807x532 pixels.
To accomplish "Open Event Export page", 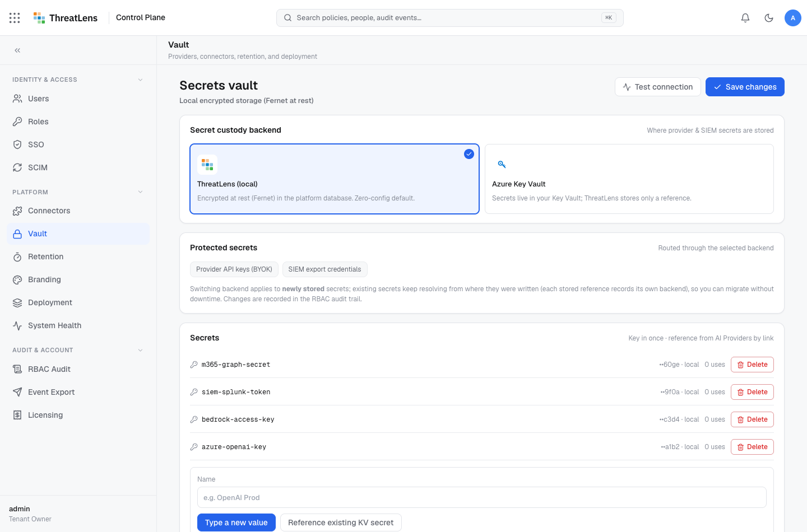I will tap(78, 392).
